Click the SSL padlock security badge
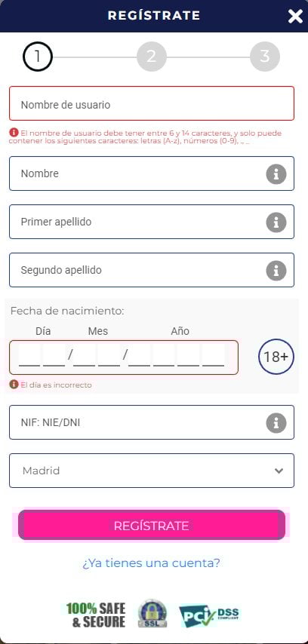 click(152, 613)
